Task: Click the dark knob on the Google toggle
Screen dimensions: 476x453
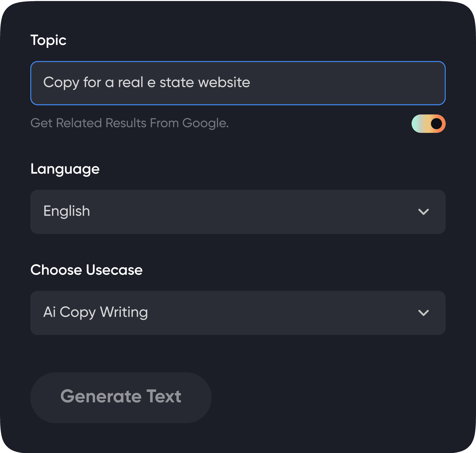Action: [x=436, y=124]
